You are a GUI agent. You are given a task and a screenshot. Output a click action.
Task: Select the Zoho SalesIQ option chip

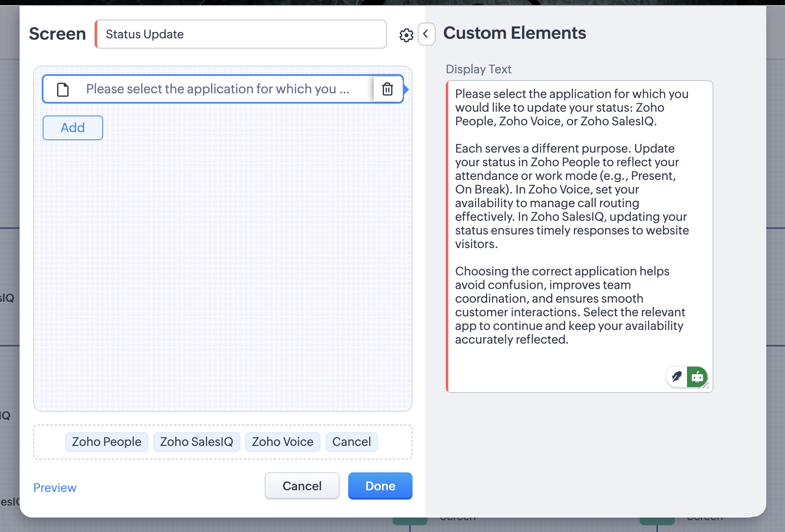pyautogui.click(x=196, y=442)
